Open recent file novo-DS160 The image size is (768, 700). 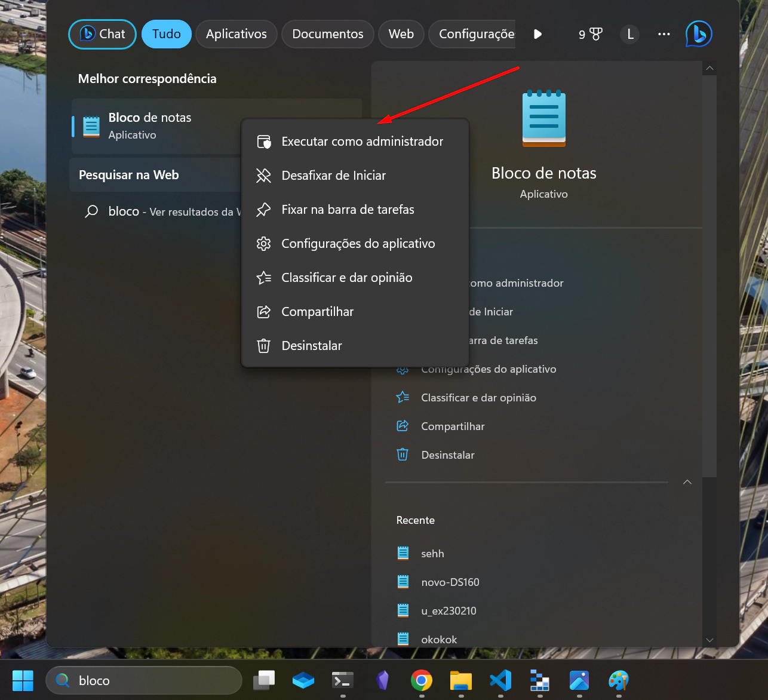pyautogui.click(x=450, y=582)
